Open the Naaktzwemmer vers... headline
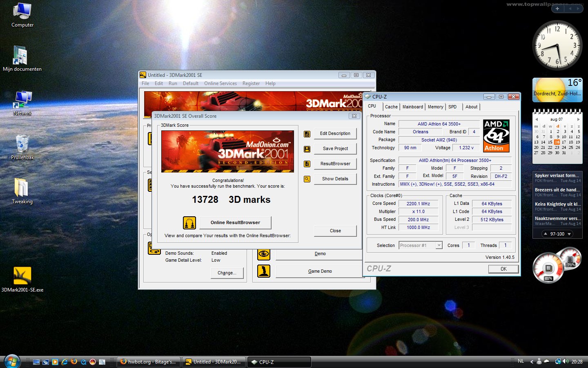Screen dimensions: 588x368 click(x=557, y=220)
